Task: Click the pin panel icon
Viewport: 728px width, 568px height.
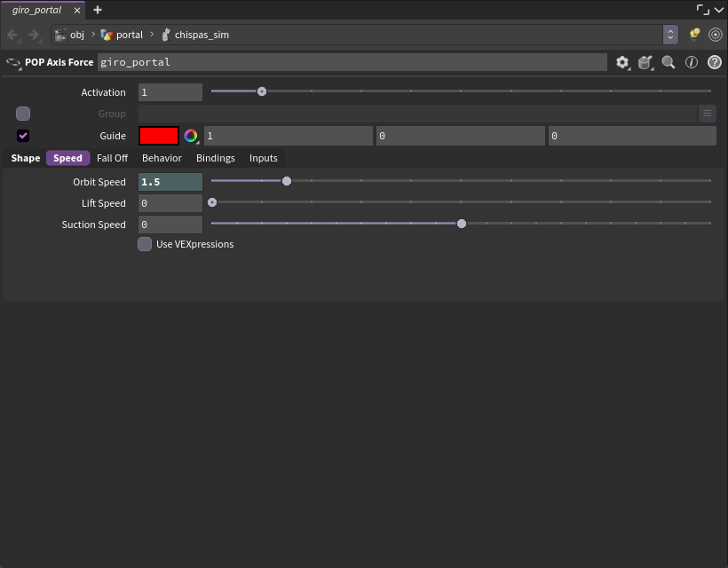Action: (x=694, y=35)
